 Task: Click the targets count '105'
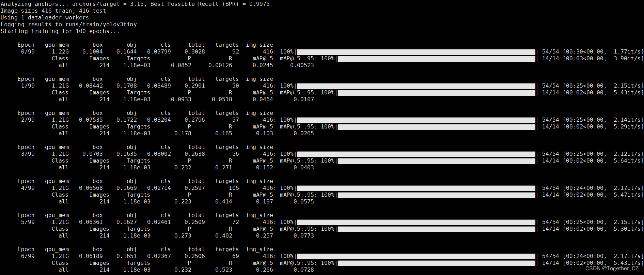[x=234, y=188]
